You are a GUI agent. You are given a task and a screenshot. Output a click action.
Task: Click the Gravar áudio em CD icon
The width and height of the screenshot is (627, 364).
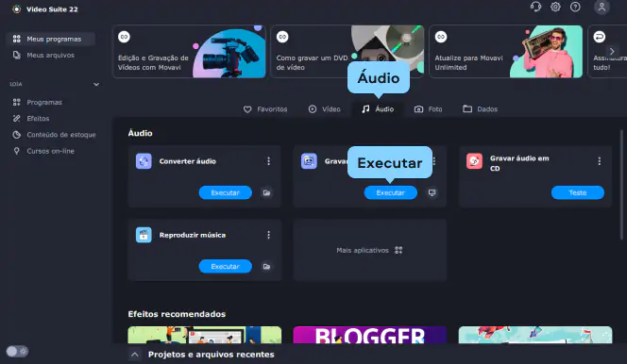click(474, 161)
